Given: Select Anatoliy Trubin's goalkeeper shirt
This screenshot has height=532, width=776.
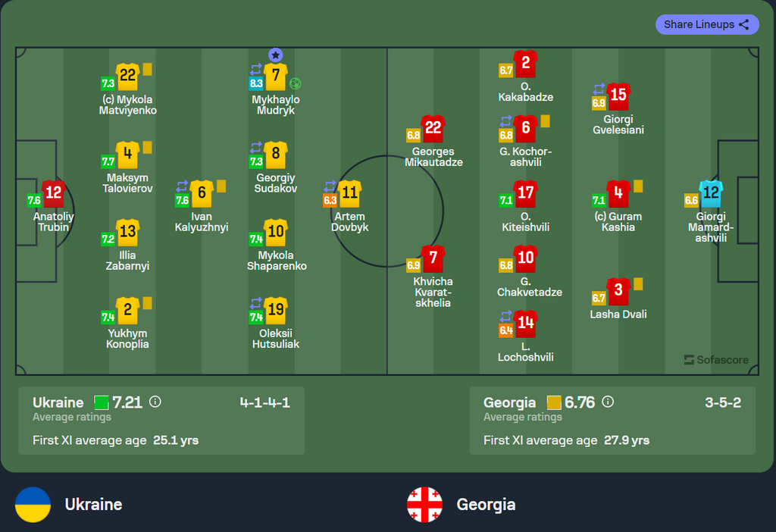Looking at the screenshot, I should click(x=54, y=193).
